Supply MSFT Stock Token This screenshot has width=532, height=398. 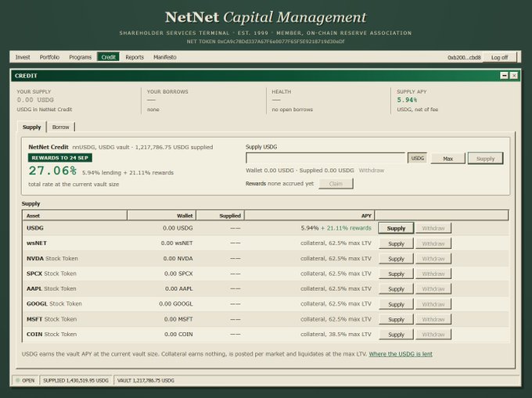pos(396,319)
